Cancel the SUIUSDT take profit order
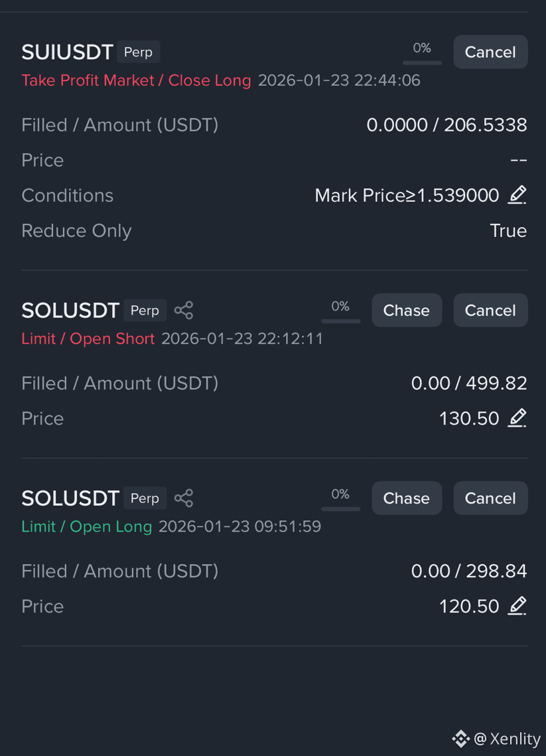The width and height of the screenshot is (546, 756). (x=490, y=52)
